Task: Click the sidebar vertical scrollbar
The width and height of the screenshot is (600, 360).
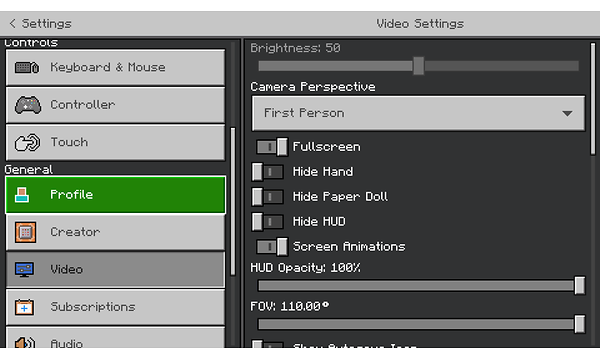Action: pyautogui.click(x=233, y=201)
